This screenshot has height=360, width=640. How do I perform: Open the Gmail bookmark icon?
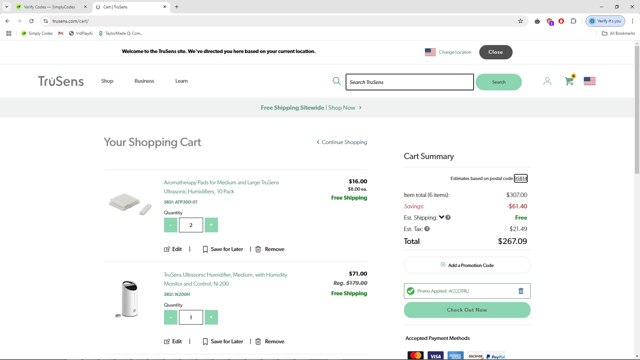pyautogui.click(x=61, y=33)
